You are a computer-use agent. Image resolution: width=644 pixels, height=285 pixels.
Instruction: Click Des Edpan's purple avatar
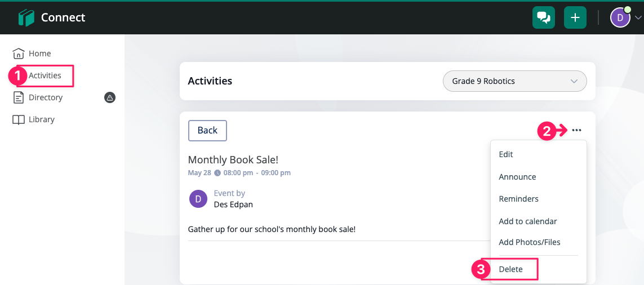tap(198, 199)
